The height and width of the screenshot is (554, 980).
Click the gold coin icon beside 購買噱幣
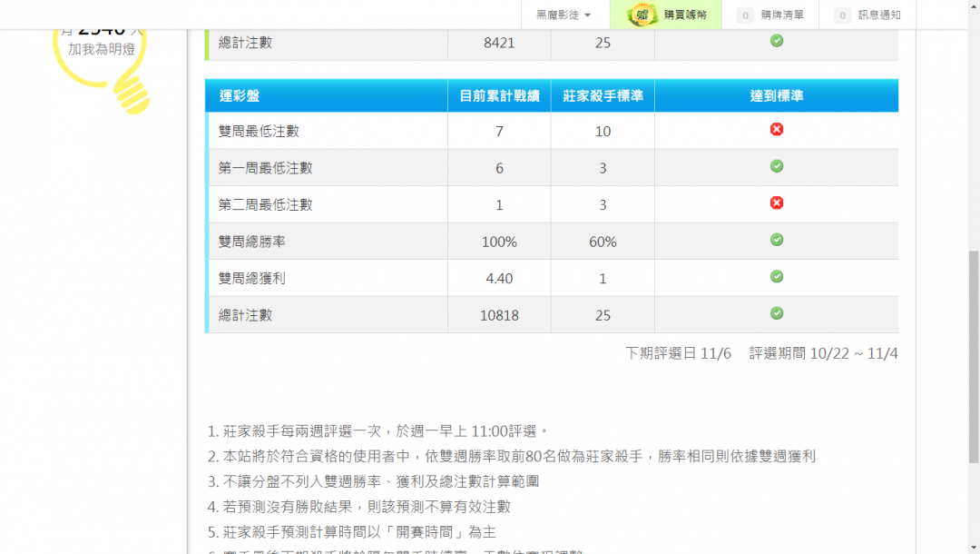(x=642, y=15)
